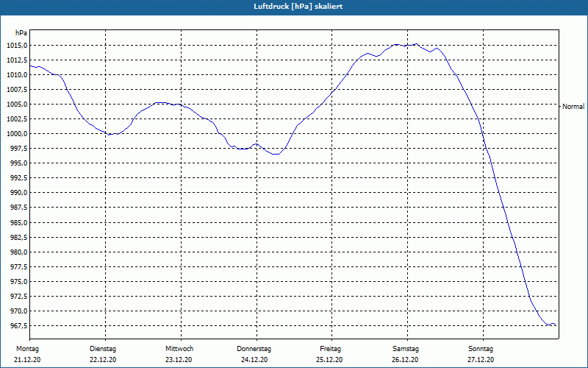Select the 980,0 axis value
This screenshot has height=368, width=588.
(x=18, y=252)
